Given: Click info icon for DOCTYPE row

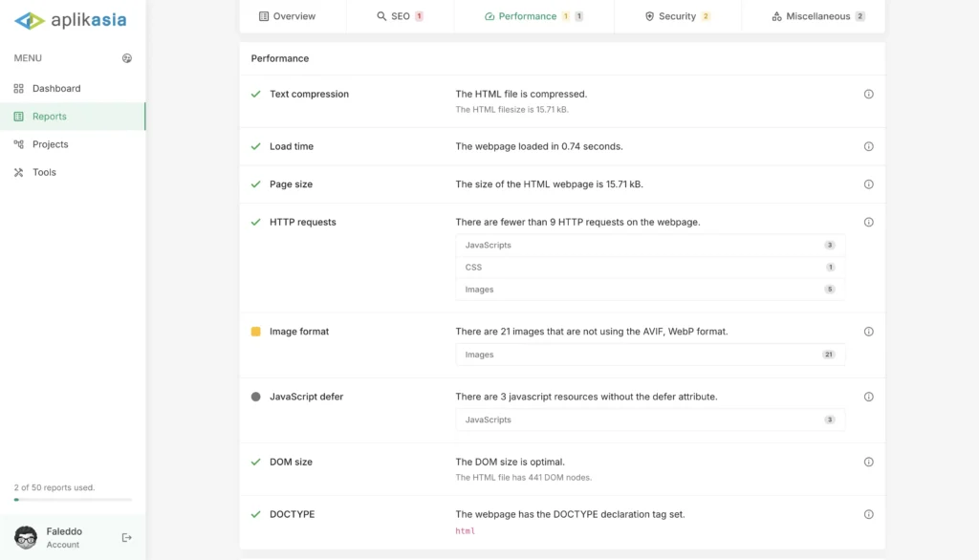Looking at the screenshot, I should [868, 514].
